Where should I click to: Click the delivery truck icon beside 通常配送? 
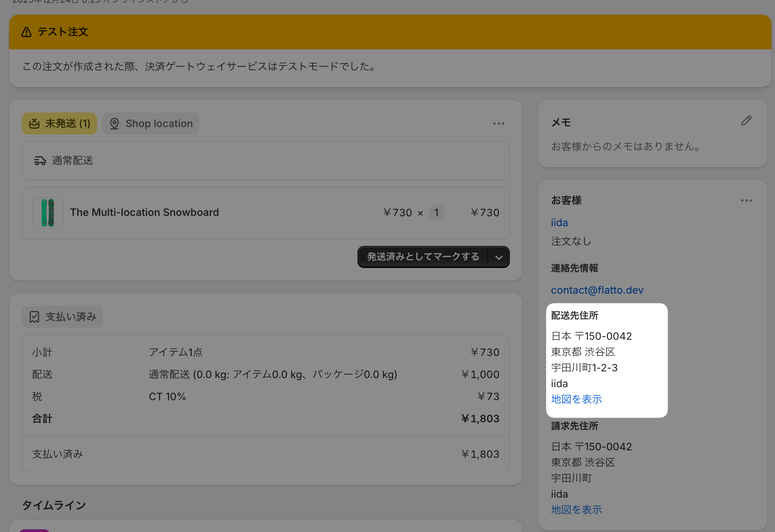coord(40,161)
